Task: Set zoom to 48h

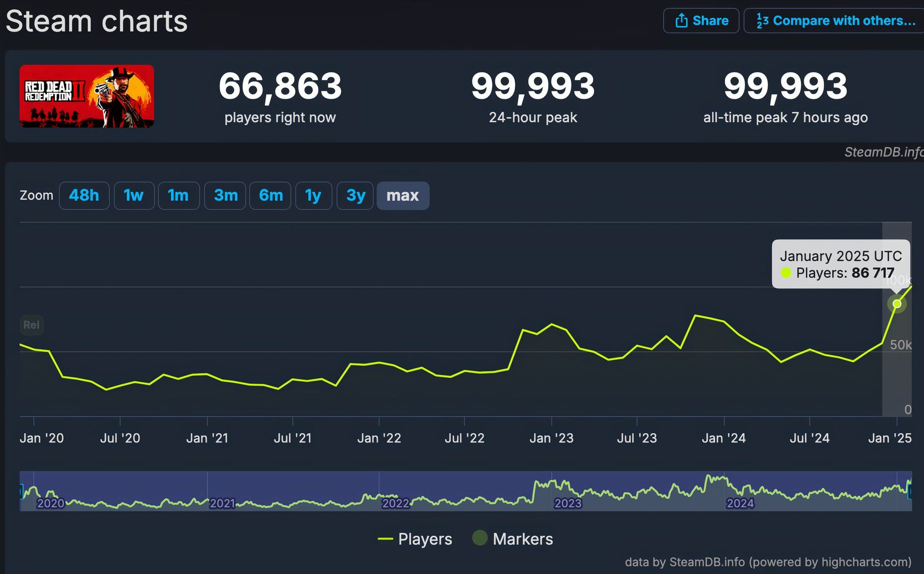Action: (x=84, y=196)
